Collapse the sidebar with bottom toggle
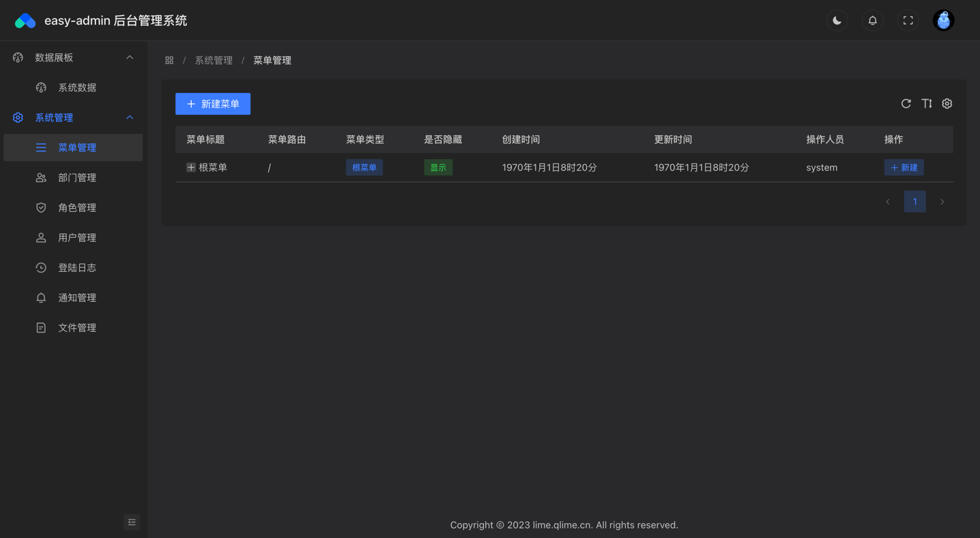The width and height of the screenshot is (980, 538). [x=132, y=522]
